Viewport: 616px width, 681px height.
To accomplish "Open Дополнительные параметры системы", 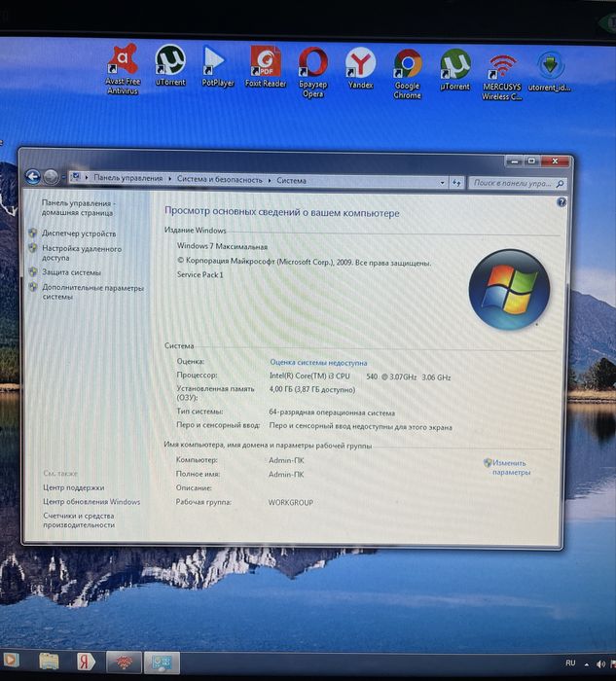I will coord(92,292).
